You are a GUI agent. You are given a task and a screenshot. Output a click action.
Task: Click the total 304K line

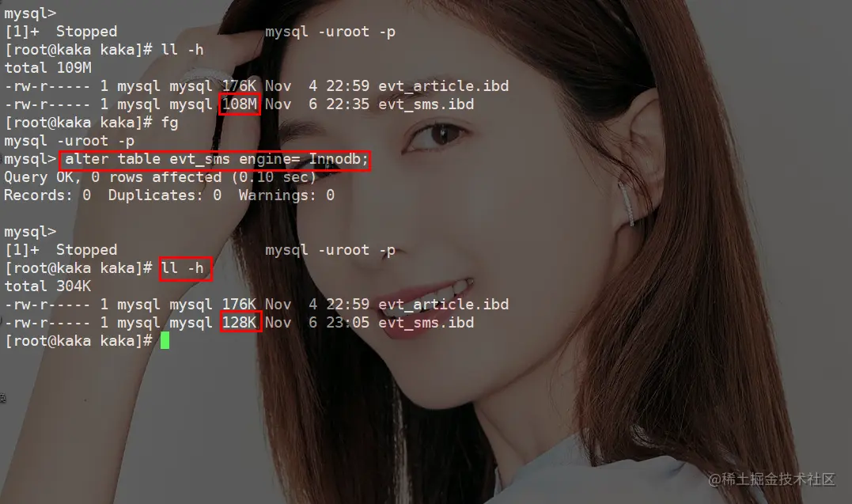click(47, 286)
